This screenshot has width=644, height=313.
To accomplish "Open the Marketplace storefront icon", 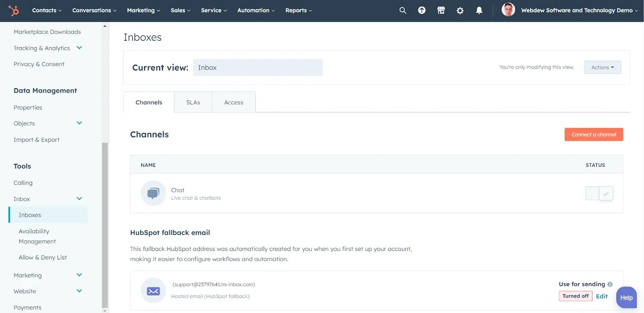I will click(x=441, y=10).
